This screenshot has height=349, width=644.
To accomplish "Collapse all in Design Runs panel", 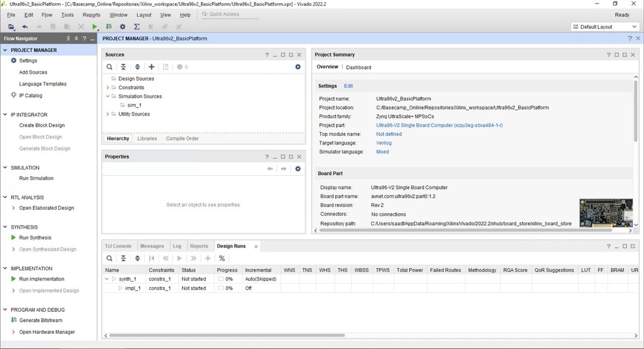I will click(x=123, y=258).
